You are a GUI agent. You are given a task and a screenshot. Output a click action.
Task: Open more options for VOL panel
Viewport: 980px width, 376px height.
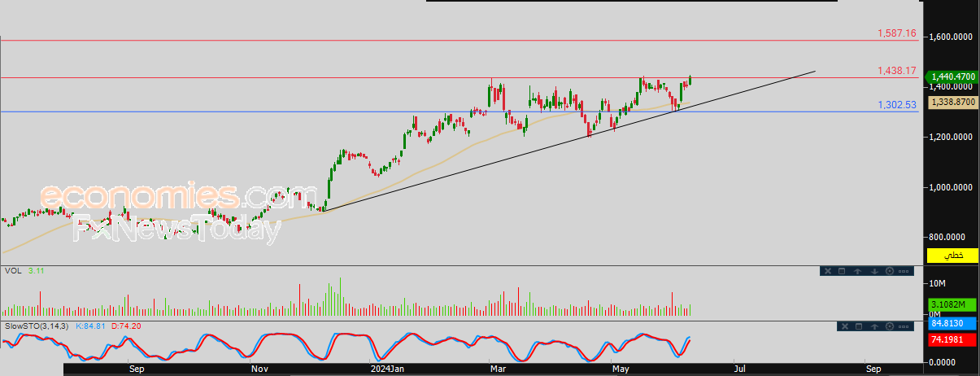pos(904,271)
